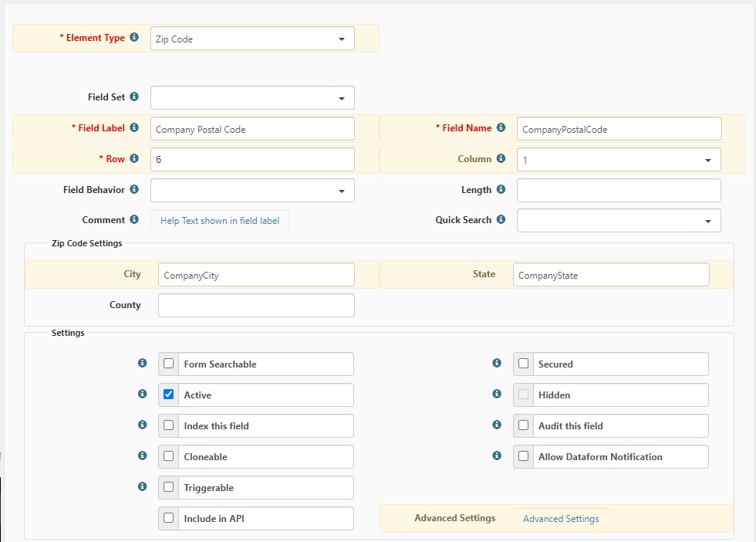This screenshot has width=756, height=542.
Task: Click info icon next to Field Label
Action: 134,128
